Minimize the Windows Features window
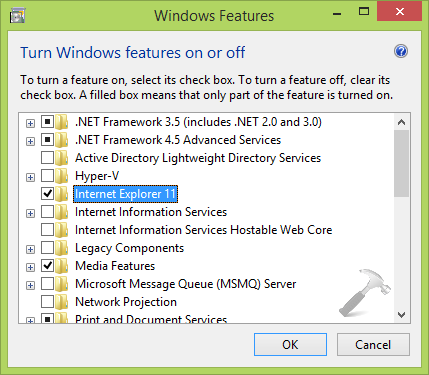The height and width of the screenshot is (375, 429). click(x=337, y=14)
